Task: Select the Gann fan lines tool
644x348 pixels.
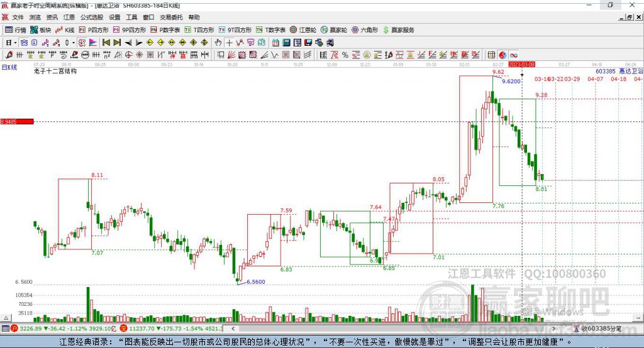Action: coord(231,55)
